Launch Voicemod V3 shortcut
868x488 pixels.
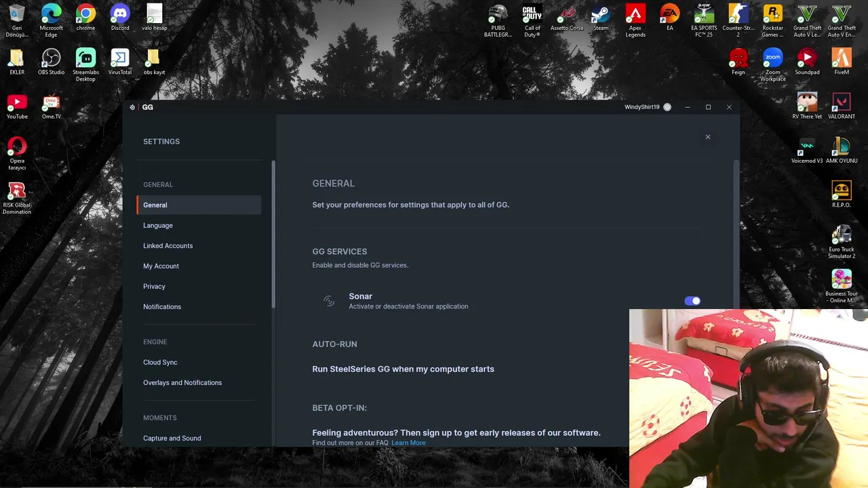point(807,150)
